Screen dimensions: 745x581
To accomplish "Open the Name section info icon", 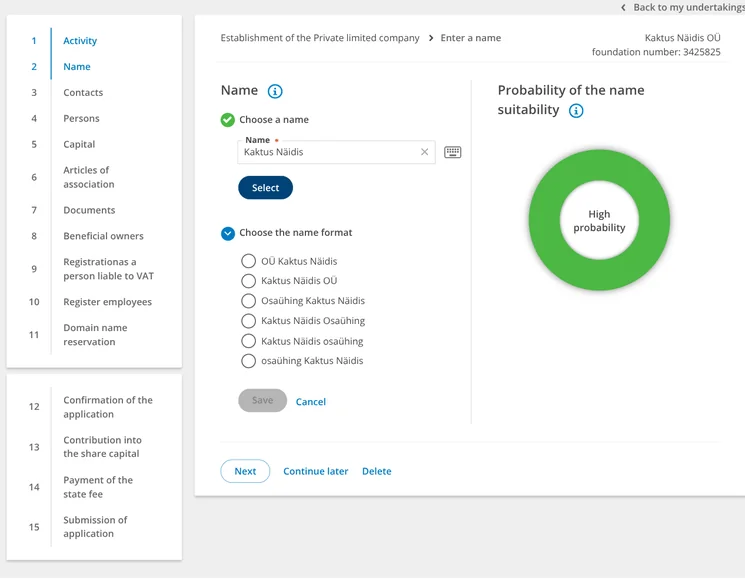I will coord(275,91).
